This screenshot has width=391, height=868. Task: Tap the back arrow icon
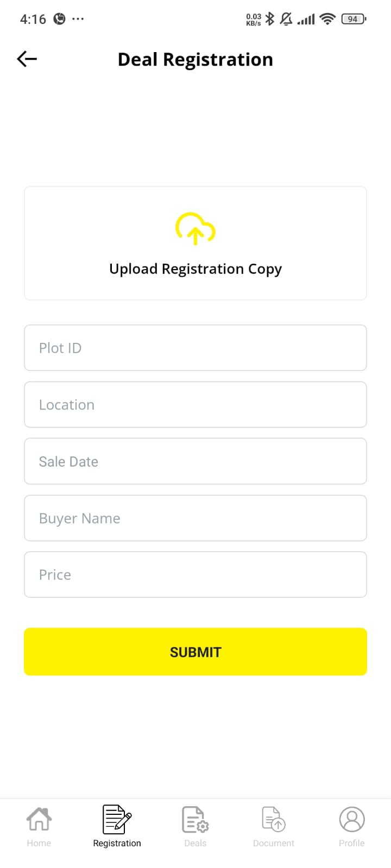point(27,59)
